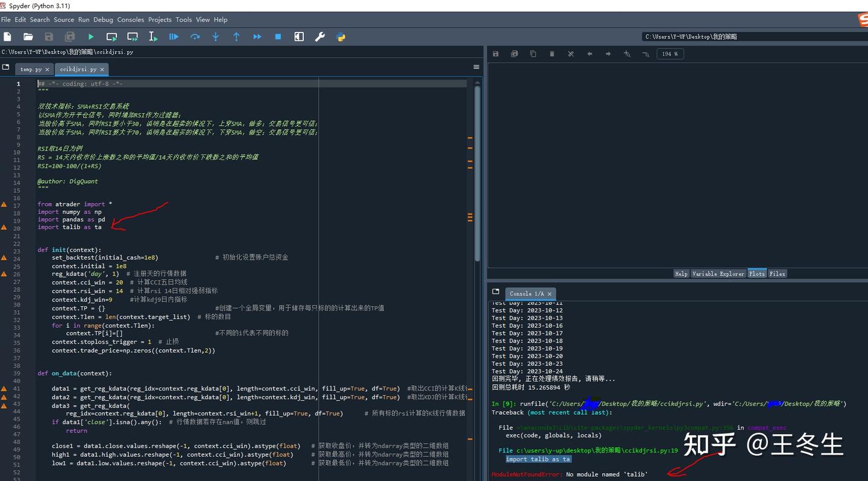This screenshot has width=868, height=481.
Task: Click the 194 % zoom field
Action: point(670,54)
